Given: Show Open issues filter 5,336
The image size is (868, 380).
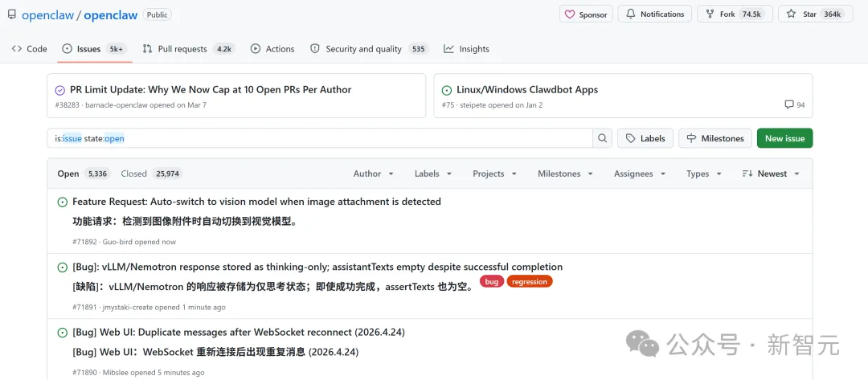Looking at the screenshot, I should coord(83,174).
